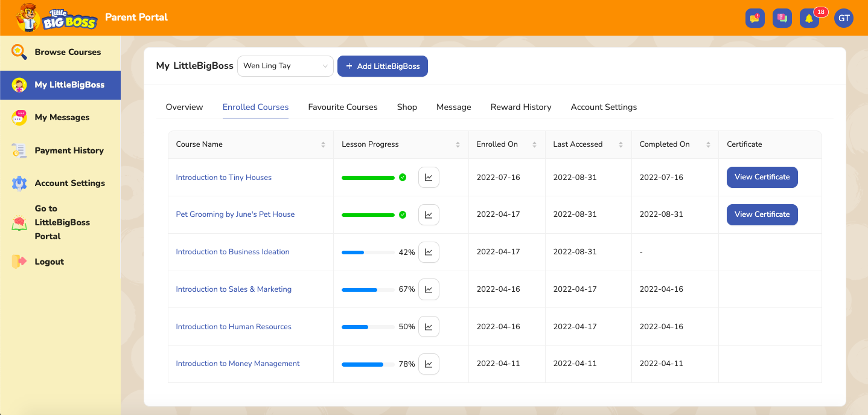Go to the Shop tab
The height and width of the screenshot is (415, 868).
click(407, 107)
